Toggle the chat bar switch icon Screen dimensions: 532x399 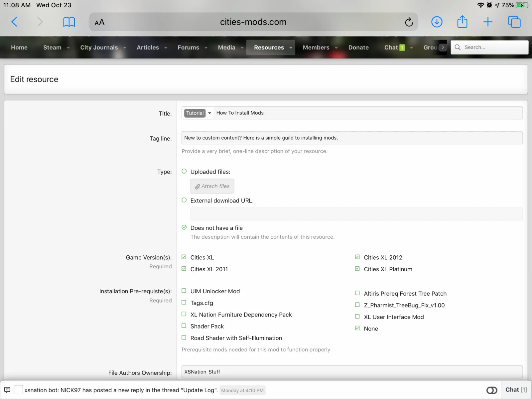tap(492, 390)
